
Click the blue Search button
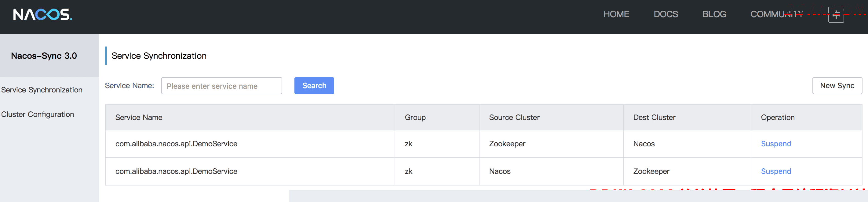pos(314,86)
